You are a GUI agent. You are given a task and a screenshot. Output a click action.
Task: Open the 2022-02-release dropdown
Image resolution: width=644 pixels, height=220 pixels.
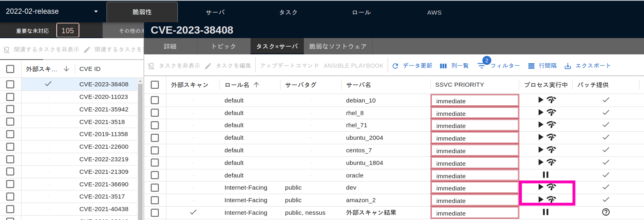[x=96, y=11]
